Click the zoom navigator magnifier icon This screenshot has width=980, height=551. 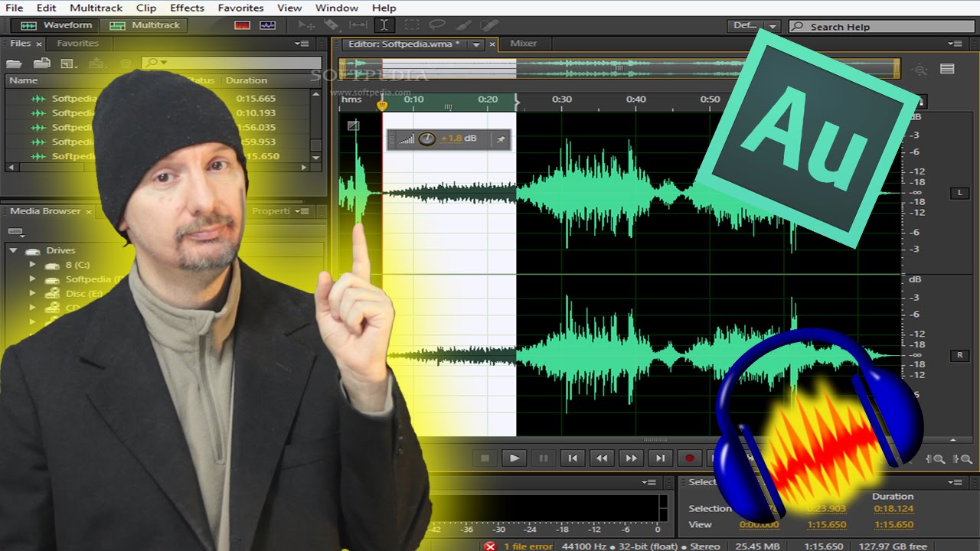[x=920, y=70]
